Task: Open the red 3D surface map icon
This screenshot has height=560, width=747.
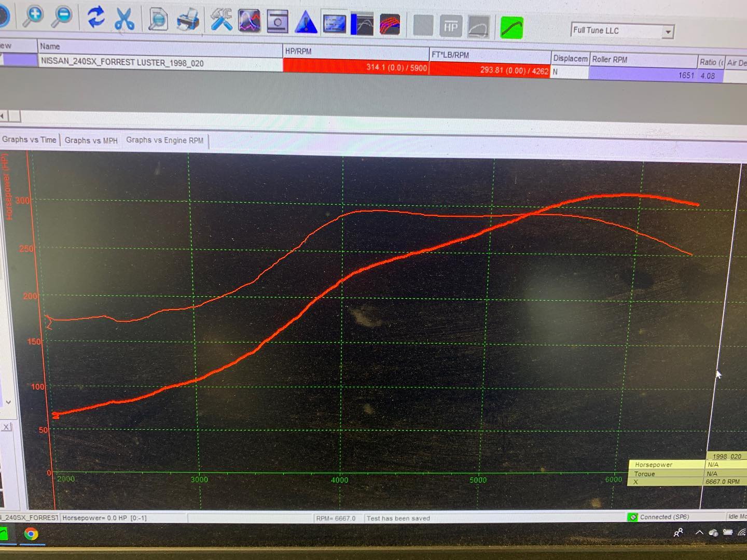Action: [390, 25]
